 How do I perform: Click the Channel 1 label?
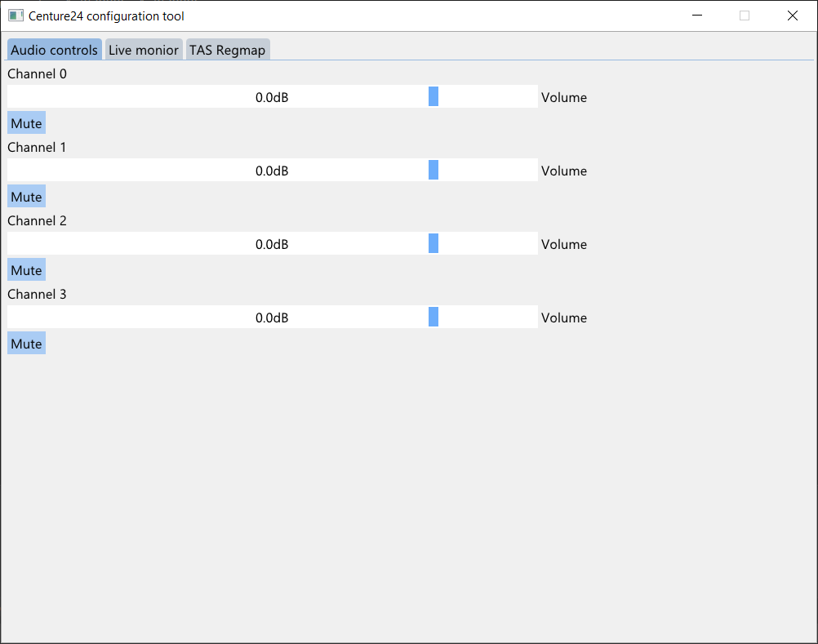[37, 148]
